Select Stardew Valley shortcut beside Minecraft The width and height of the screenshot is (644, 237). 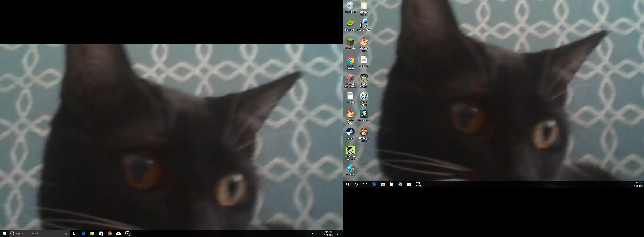coord(364,45)
